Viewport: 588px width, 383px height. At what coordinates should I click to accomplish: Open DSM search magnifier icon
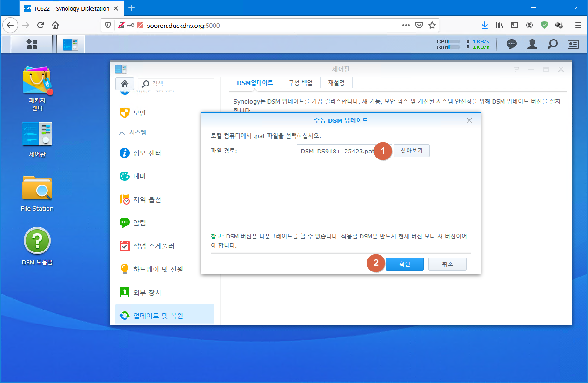[552, 44]
